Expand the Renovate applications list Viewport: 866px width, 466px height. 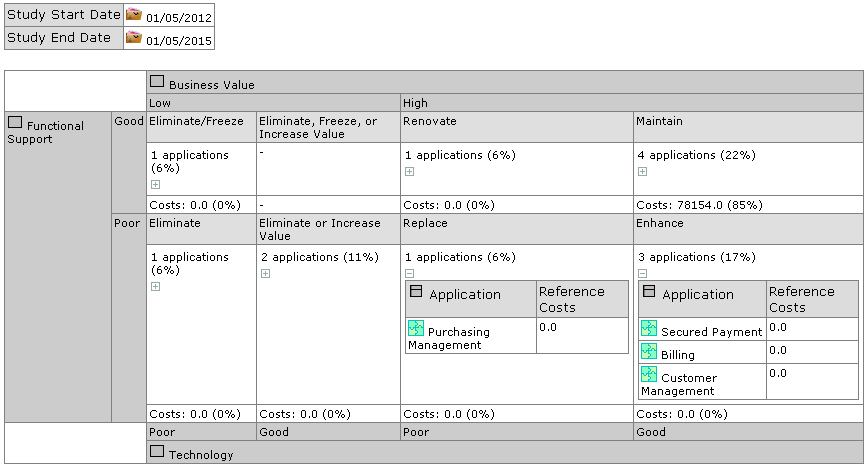tap(409, 171)
